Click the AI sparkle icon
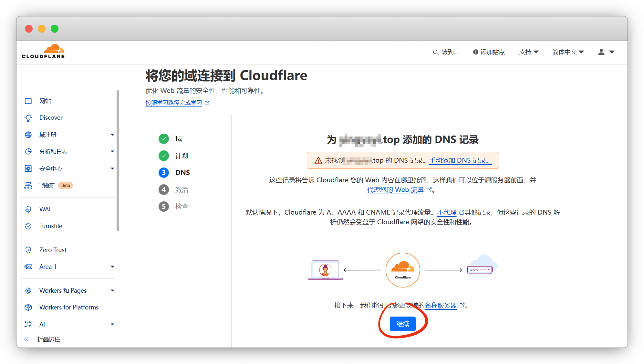This screenshot has height=364, width=644. tap(28, 324)
